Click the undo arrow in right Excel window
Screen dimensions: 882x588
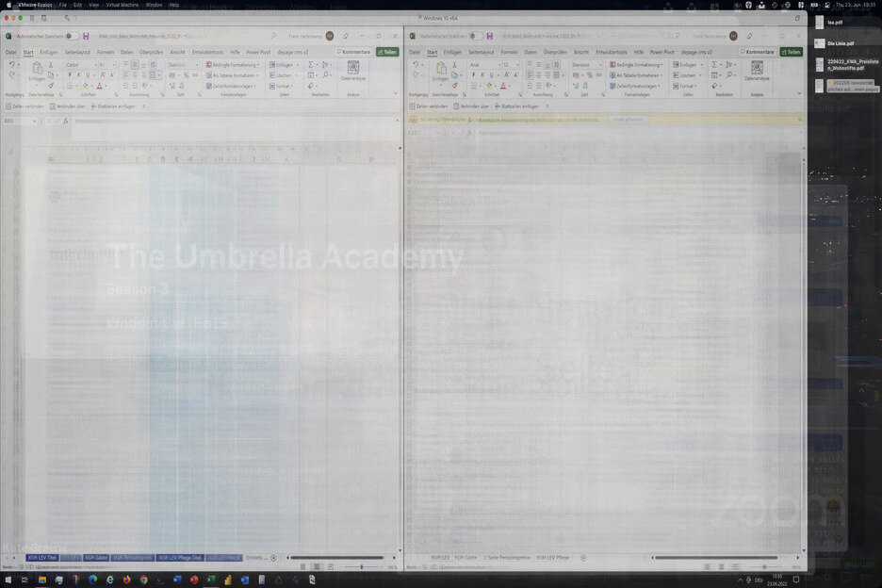coord(416,65)
